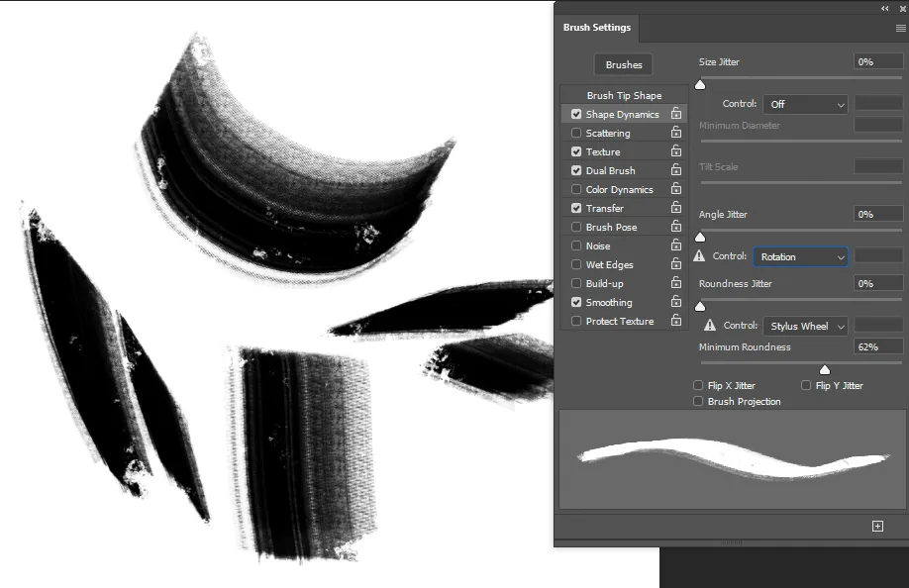Adjust the Size Jitter slider handle

coord(700,85)
